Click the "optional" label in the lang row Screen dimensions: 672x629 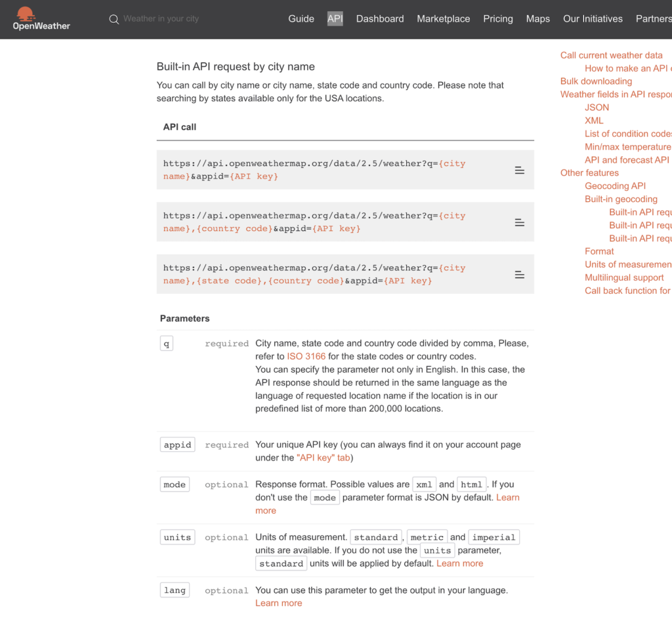point(226,590)
